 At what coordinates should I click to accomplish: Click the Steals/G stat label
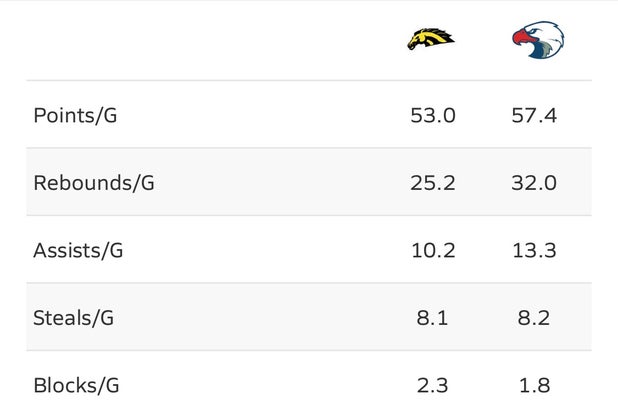click(x=74, y=318)
